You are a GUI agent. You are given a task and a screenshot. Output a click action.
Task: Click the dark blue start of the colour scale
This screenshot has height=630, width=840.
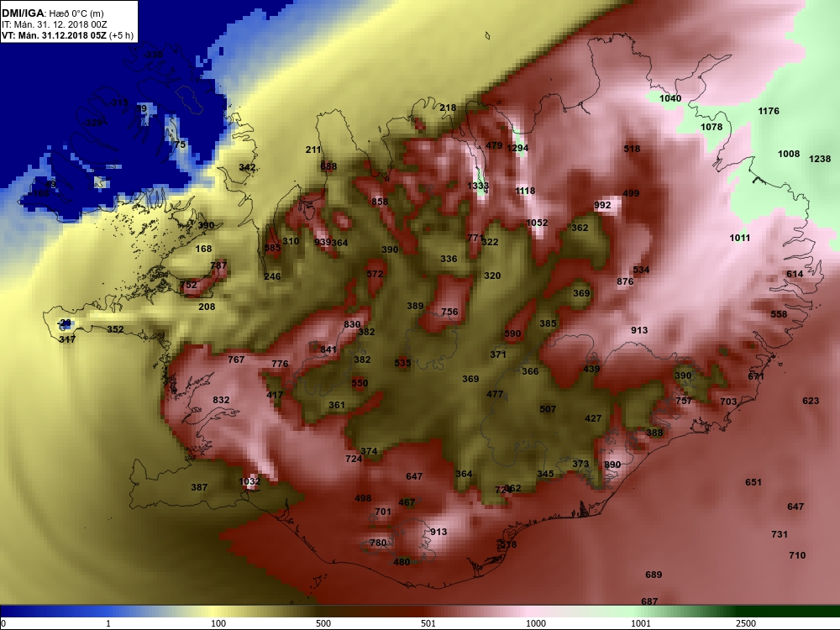[22, 612]
